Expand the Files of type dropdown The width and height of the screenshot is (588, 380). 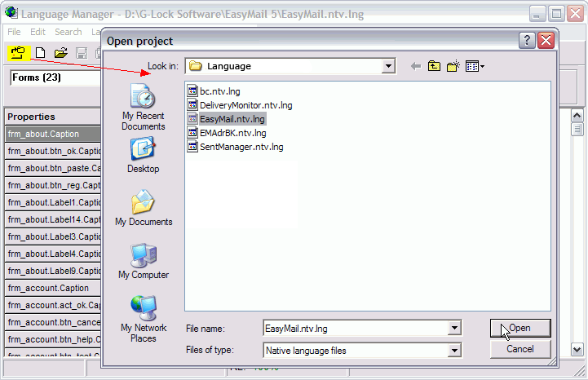[x=454, y=351]
